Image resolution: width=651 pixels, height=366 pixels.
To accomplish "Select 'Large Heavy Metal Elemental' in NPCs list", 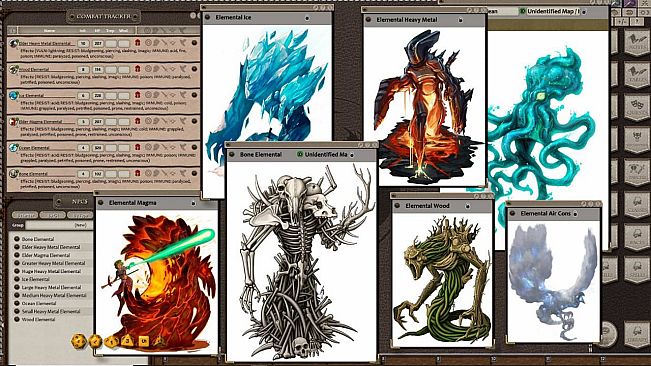I will pyautogui.click(x=51, y=287).
